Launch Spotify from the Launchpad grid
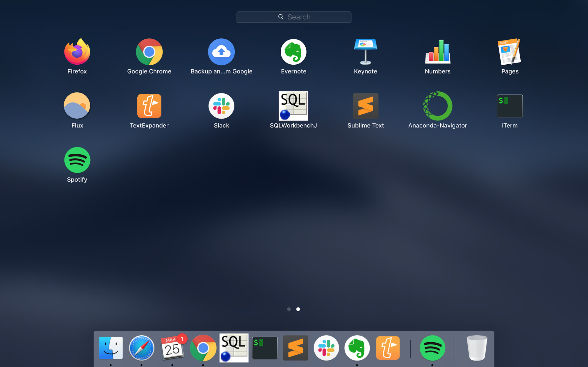588x367 pixels. click(x=77, y=160)
